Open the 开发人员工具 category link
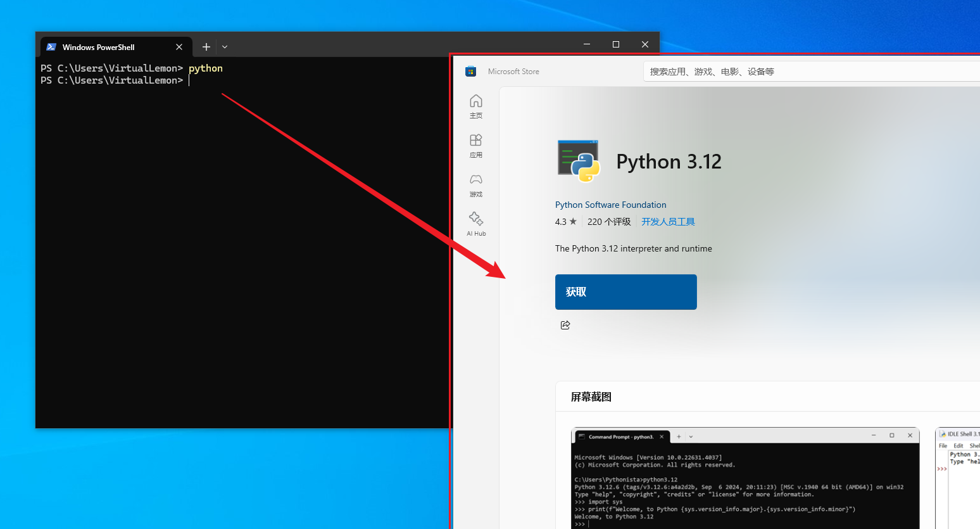Viewport: 980px width, 529px height. (668, 222)
